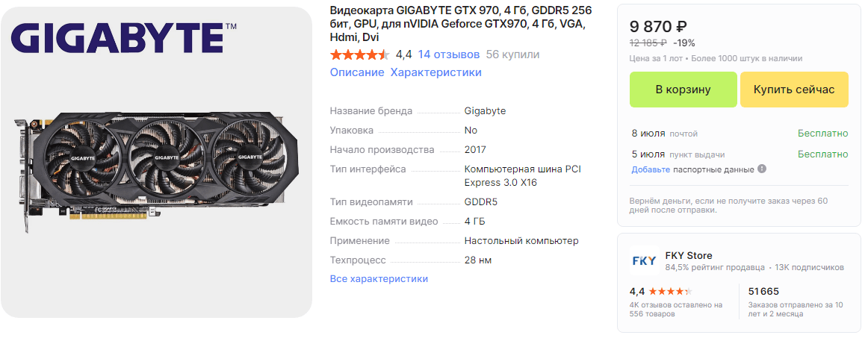Open the 14 отзывов reviews link
Screen dimensions: 868x341
(x=449, y=54)
